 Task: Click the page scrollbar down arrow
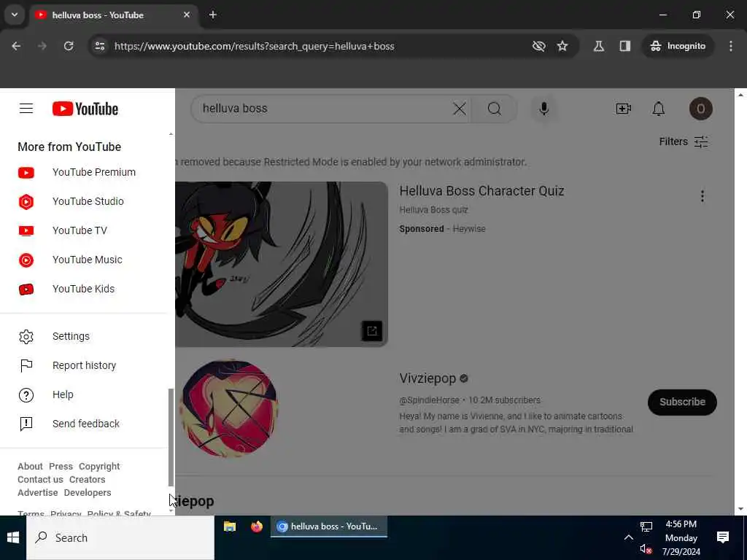[740, 510]
